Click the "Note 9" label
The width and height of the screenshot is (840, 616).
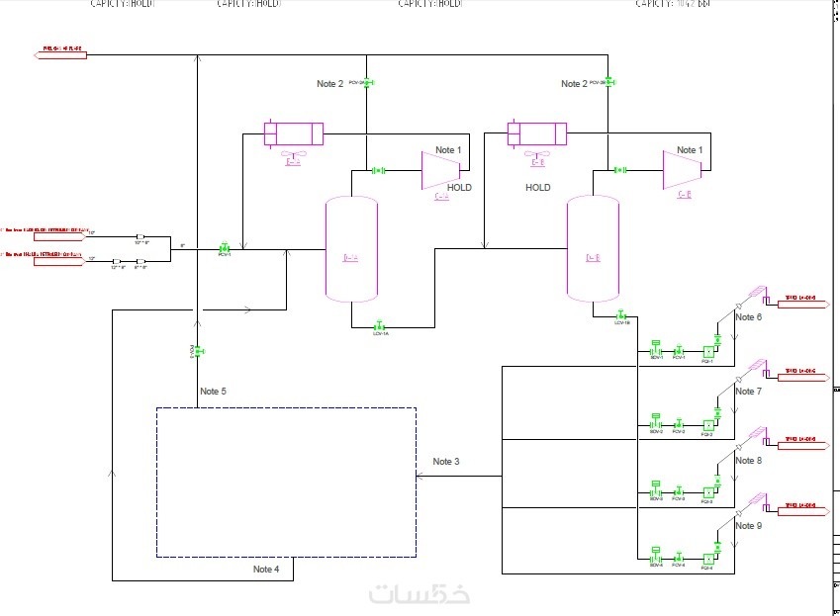point(748,526)
